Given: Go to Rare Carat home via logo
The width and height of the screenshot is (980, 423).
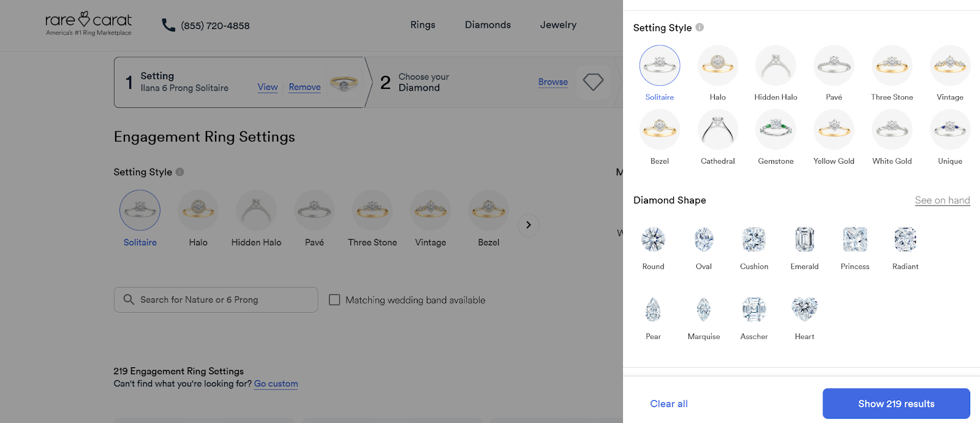Looking at the screenshot, I should (x=89, y=24).
